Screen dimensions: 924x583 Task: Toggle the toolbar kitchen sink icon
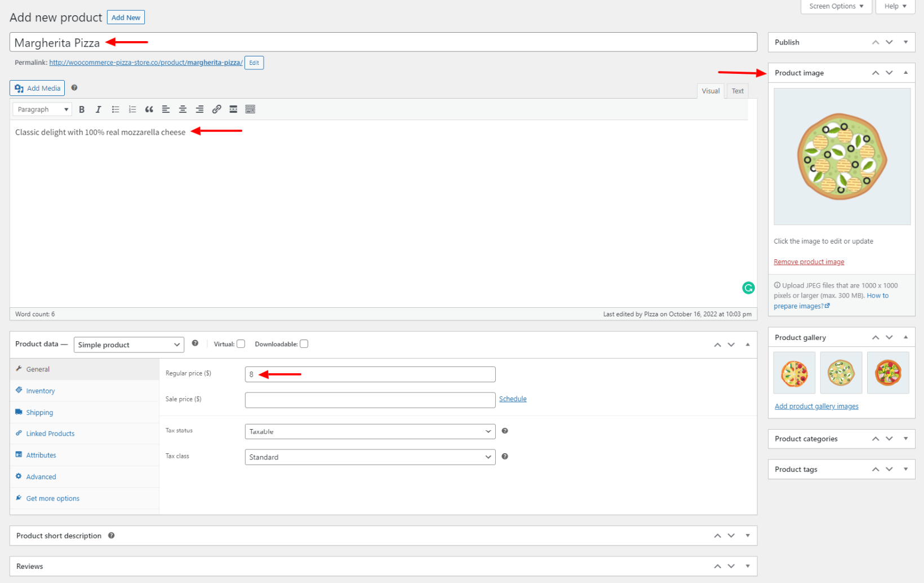click(x=250, y=109)
